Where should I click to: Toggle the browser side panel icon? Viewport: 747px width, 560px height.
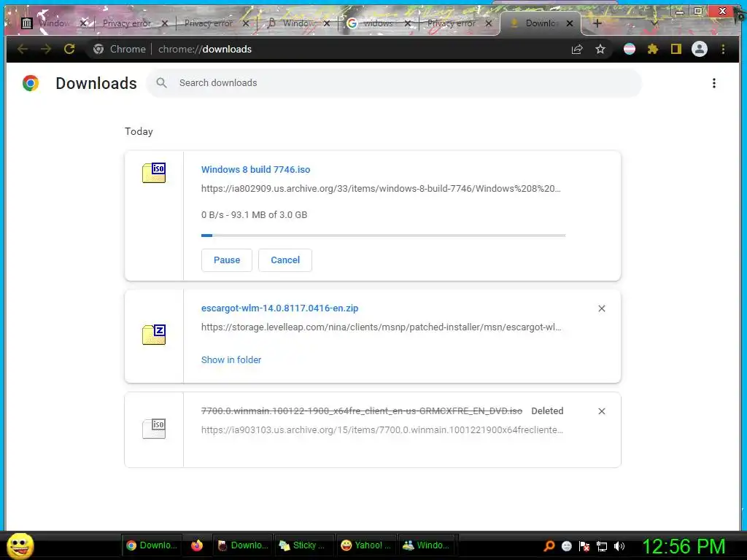coord(676,49)
